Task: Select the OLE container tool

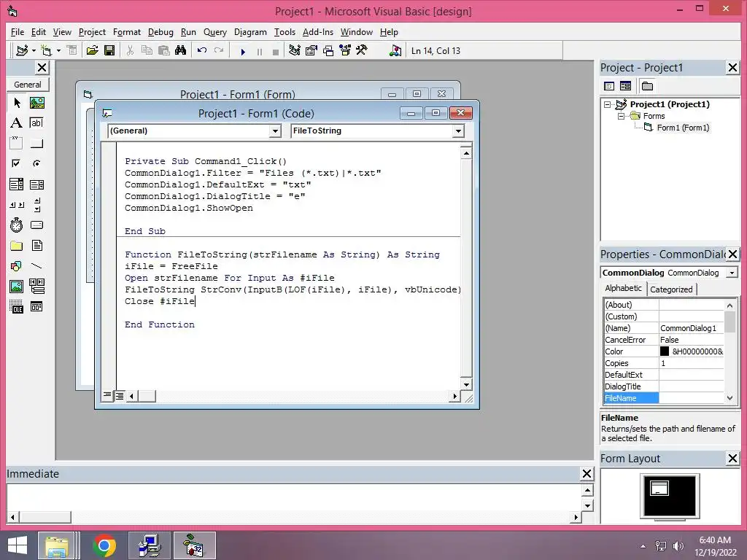Action: pos(17,307)
